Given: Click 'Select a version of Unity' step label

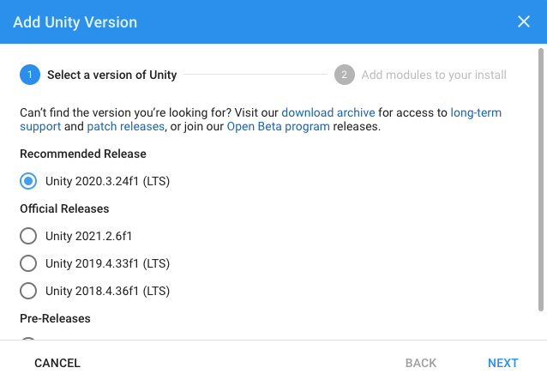Looking at the screenshot, I should point(112,75).
